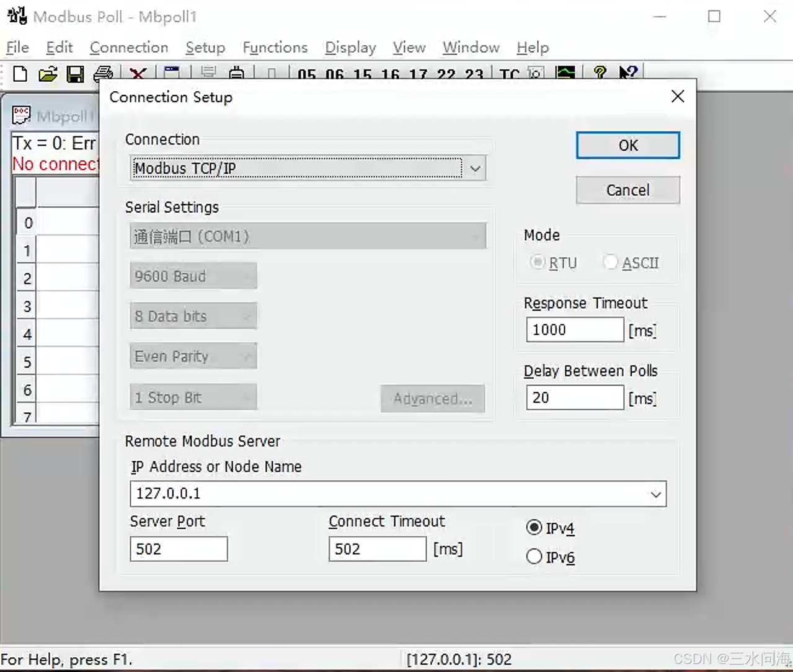
Task: Open the Connection type dropdown
Action: pos(308,168)
